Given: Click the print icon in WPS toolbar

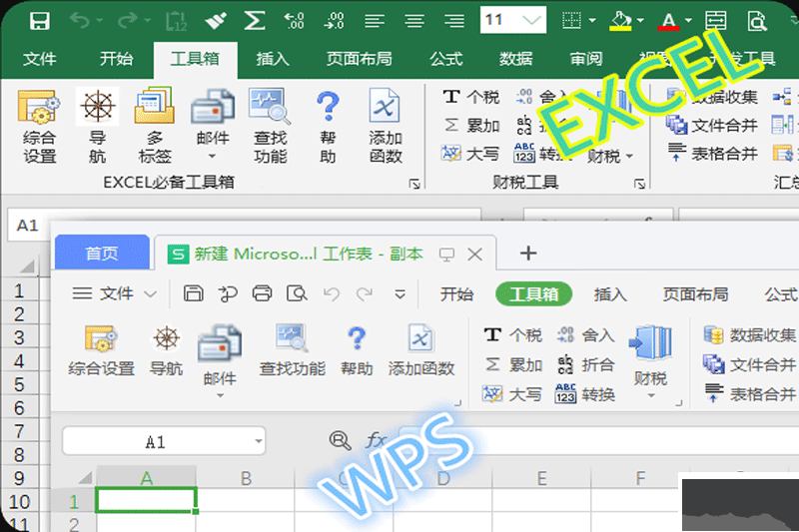Looking at the screenshot, I should click(x=262, y=293).
